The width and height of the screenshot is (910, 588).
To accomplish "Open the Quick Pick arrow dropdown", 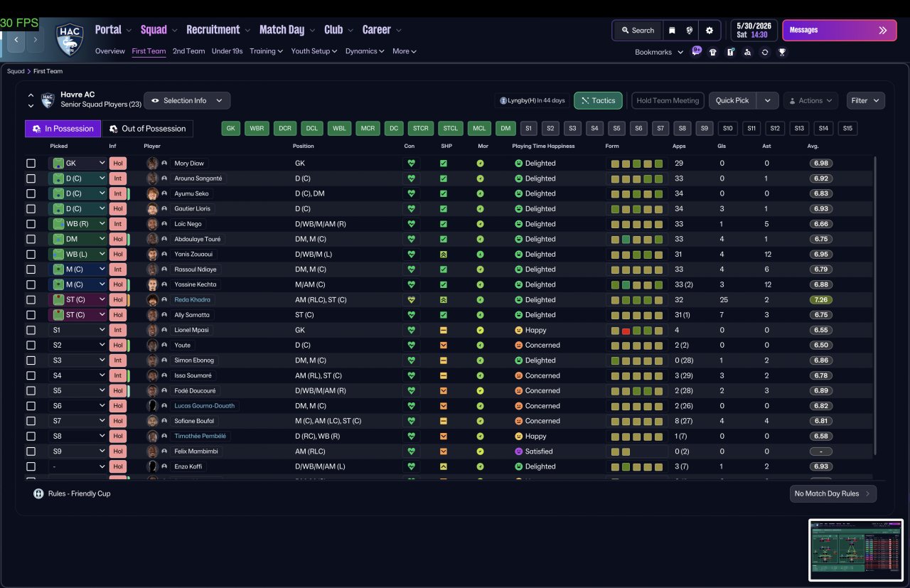I will coord(767,100).
